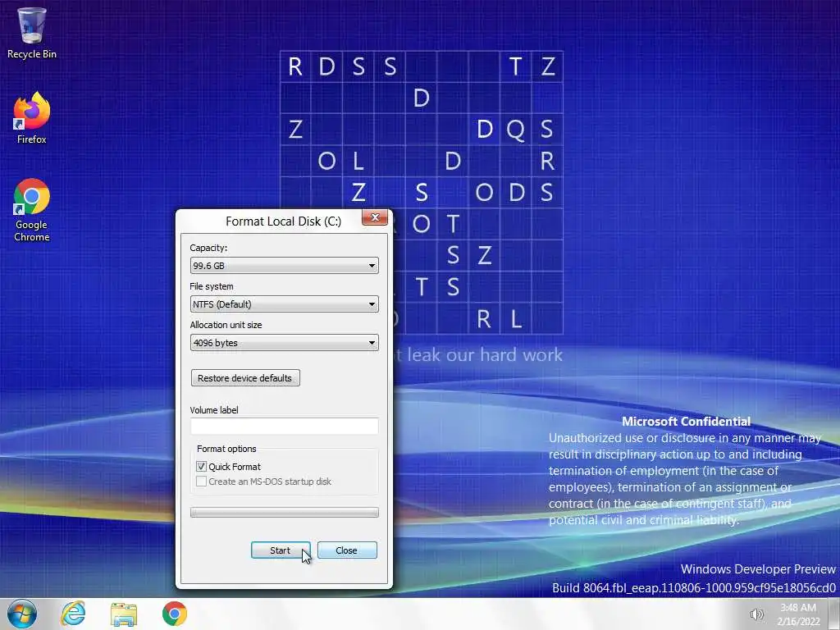Show the clock and date flyout
Image resolution: width=840 pixels, height=630 pixels.
point(798,614)
